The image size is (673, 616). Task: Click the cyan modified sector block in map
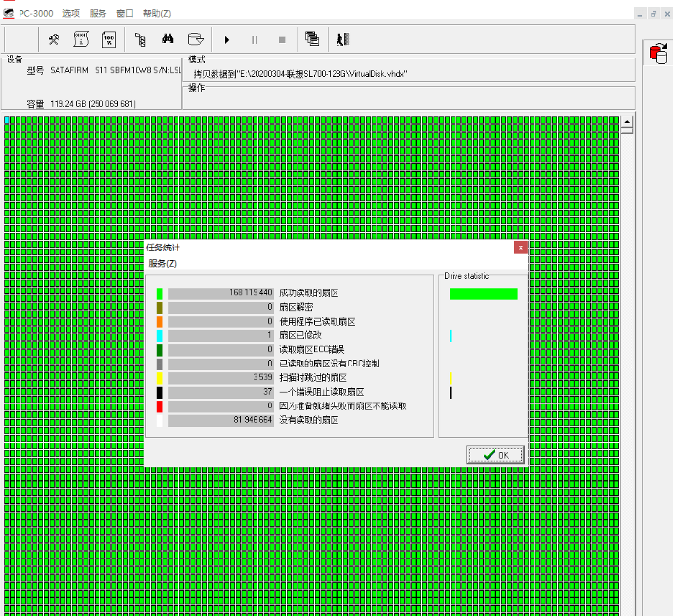[7, 121]
